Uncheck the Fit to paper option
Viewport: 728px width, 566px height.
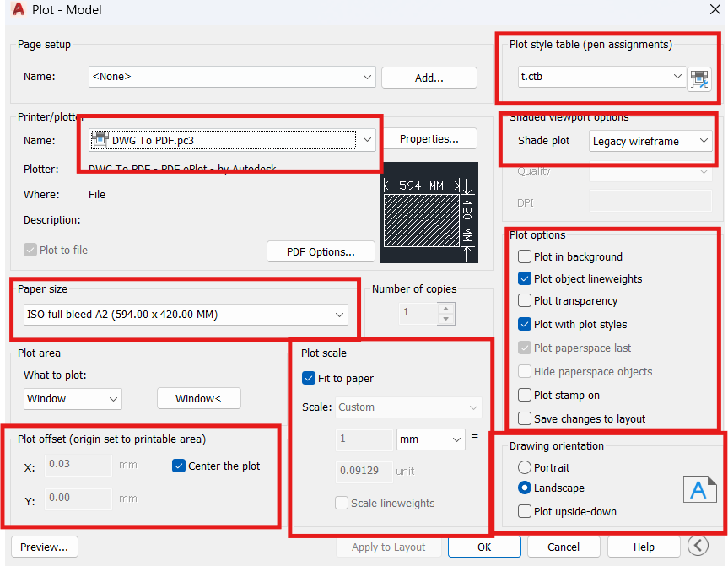[309, 378]
